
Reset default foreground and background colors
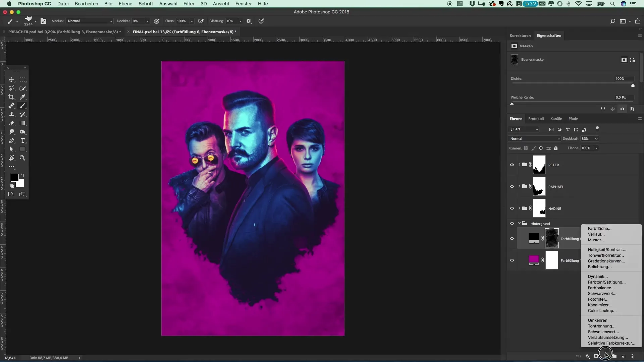pyautogui.click(x=12, y=186)
